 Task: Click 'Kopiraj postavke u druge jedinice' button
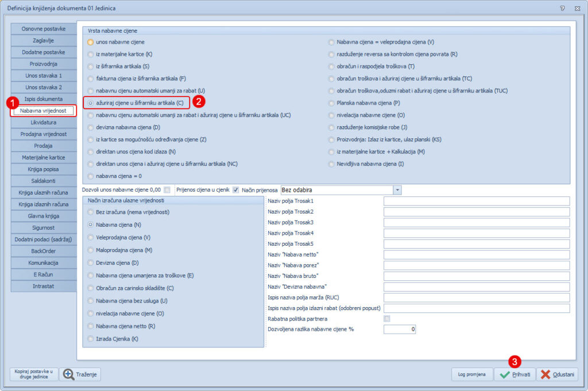[x=33, y=374]
